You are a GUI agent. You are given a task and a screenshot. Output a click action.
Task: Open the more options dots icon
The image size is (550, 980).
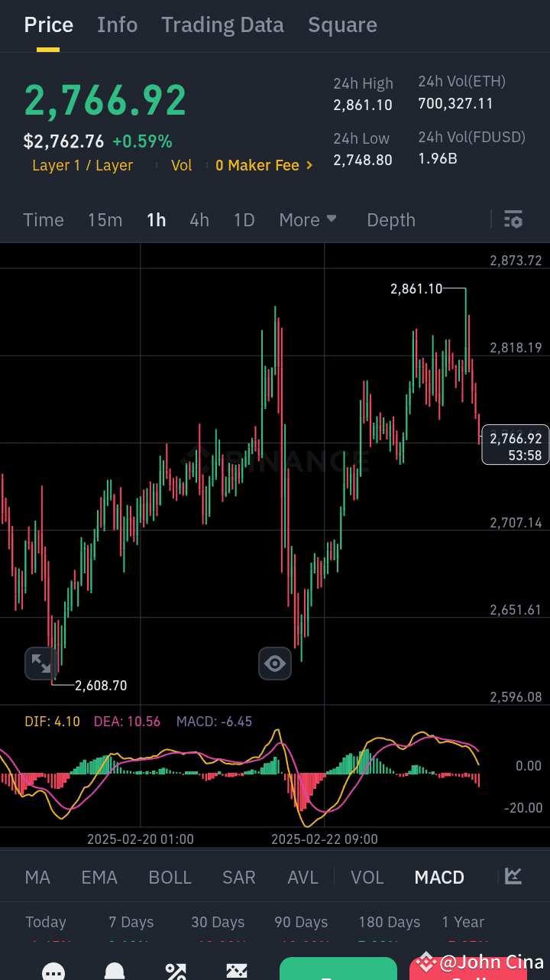pos(53,972)
